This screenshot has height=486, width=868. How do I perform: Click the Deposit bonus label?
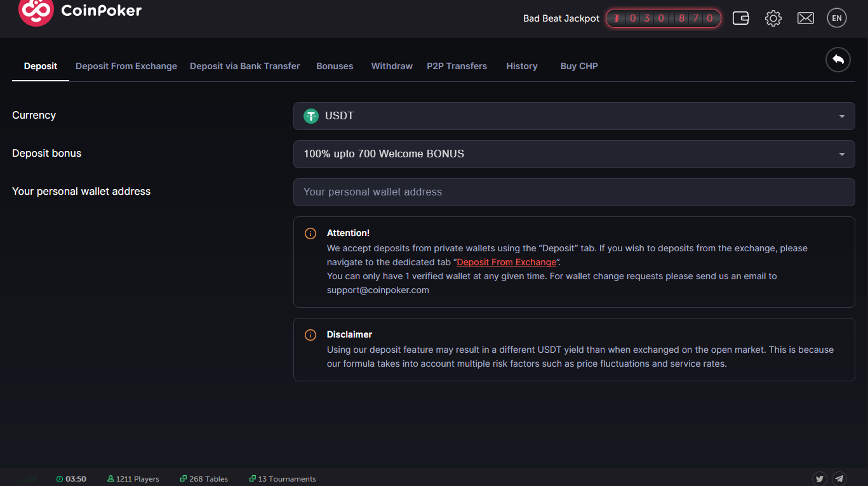[47, 153]
